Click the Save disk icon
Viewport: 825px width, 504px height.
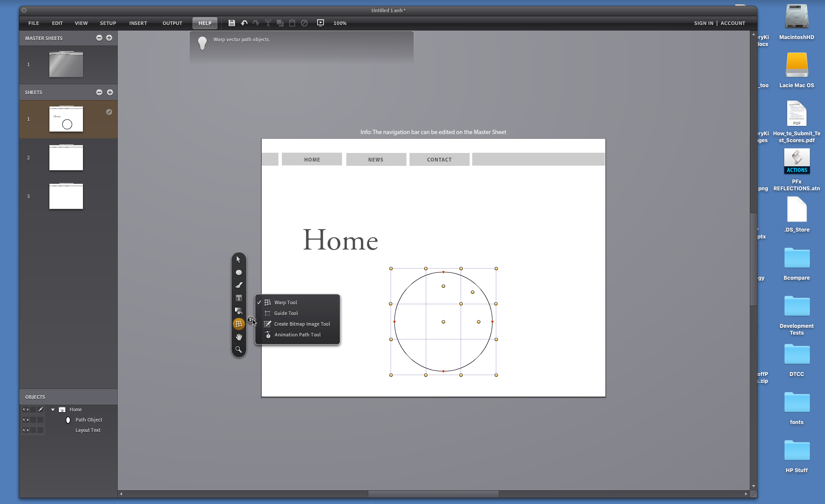pos(232,23)
